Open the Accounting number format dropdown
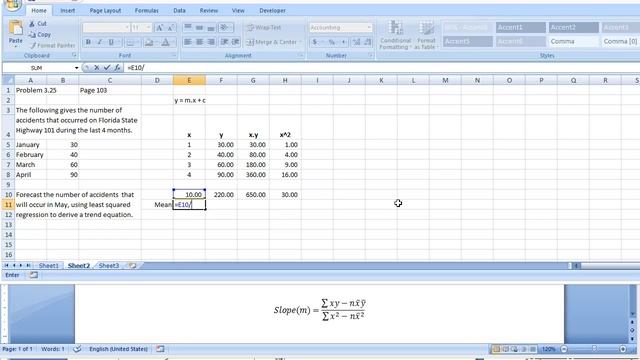The height and width of the screenshot is (360, 640). click(369, 28)
